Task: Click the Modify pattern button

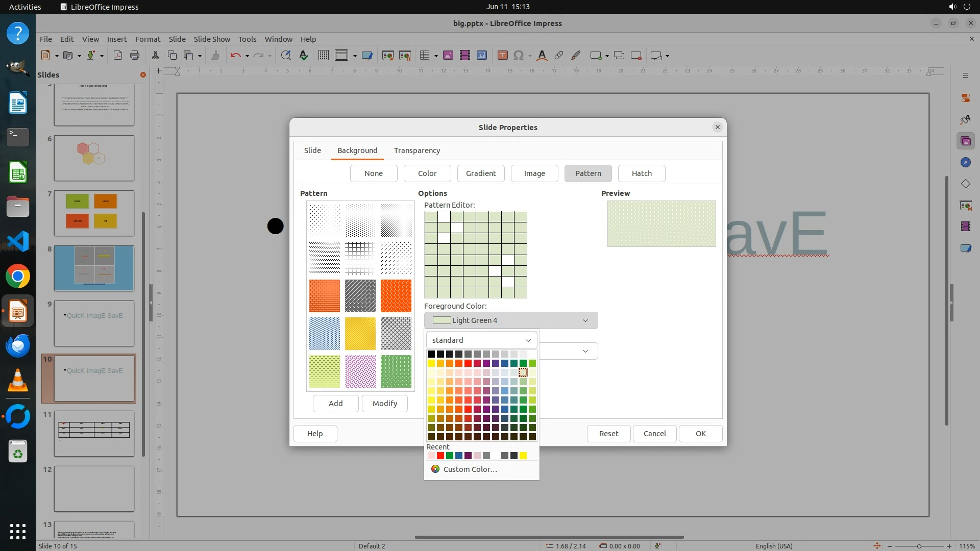Action: click(384, 404)
